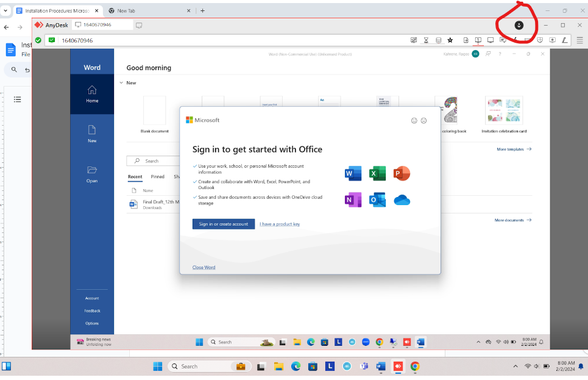The image size is (588, 380).
Task: Click the Word help question mark icon
Action: (500, 54)
